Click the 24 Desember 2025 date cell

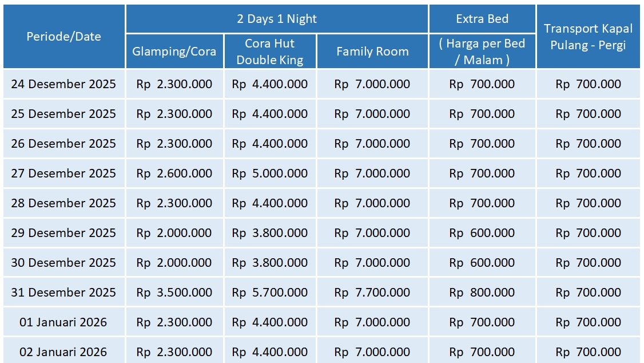click(63, 84)
